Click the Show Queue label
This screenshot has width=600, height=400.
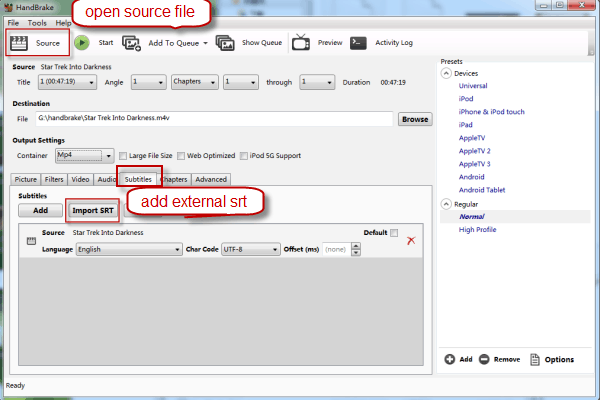(262, 42)
